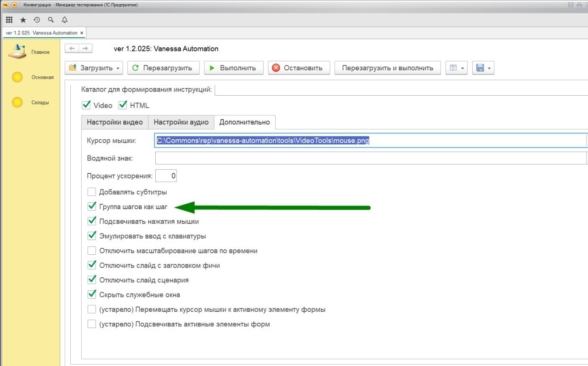Switch to Настройки видео tab
588x366 pixels.
point(115,122)
